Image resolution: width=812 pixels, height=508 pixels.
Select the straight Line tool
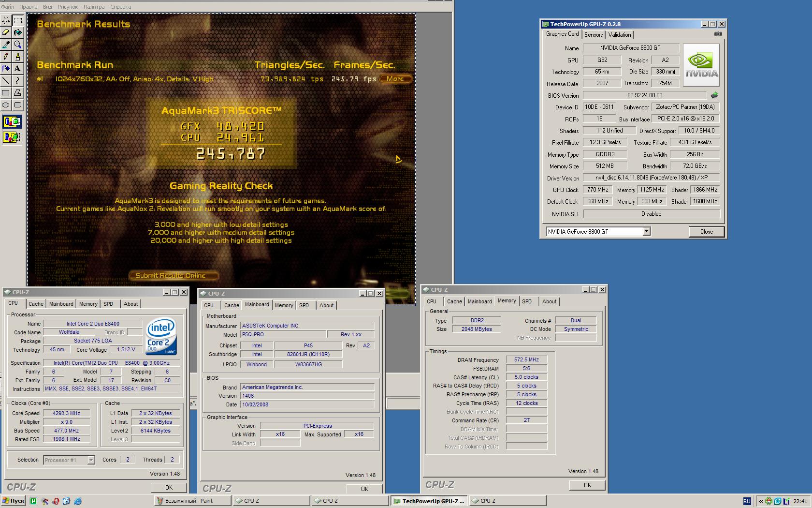click(x=6, y=80)
